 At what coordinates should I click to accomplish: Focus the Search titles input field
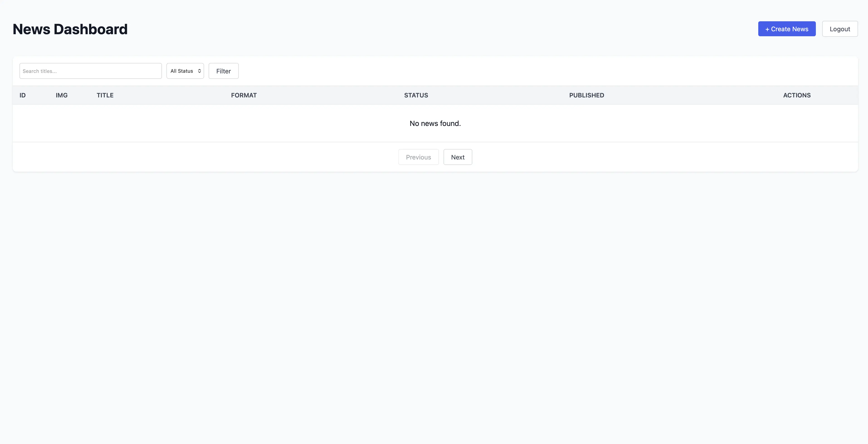[90, 71]
